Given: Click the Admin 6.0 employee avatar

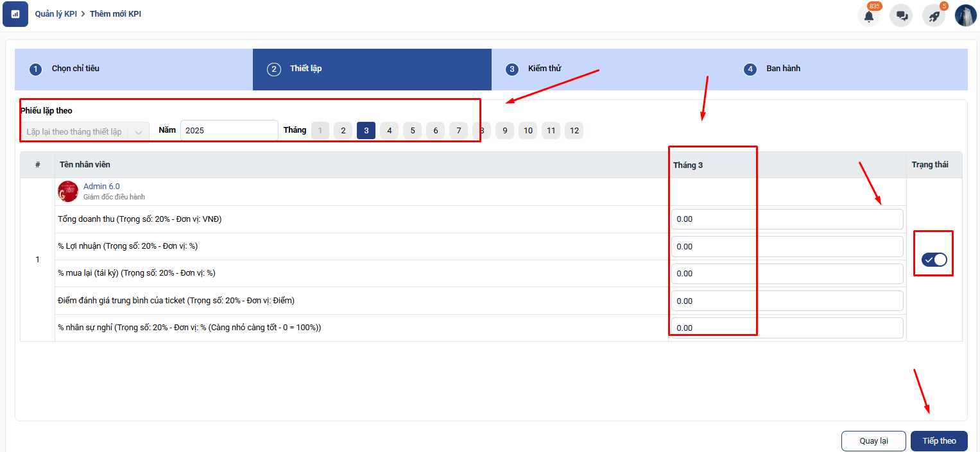Looking at the screenshot, I should 68,191.
